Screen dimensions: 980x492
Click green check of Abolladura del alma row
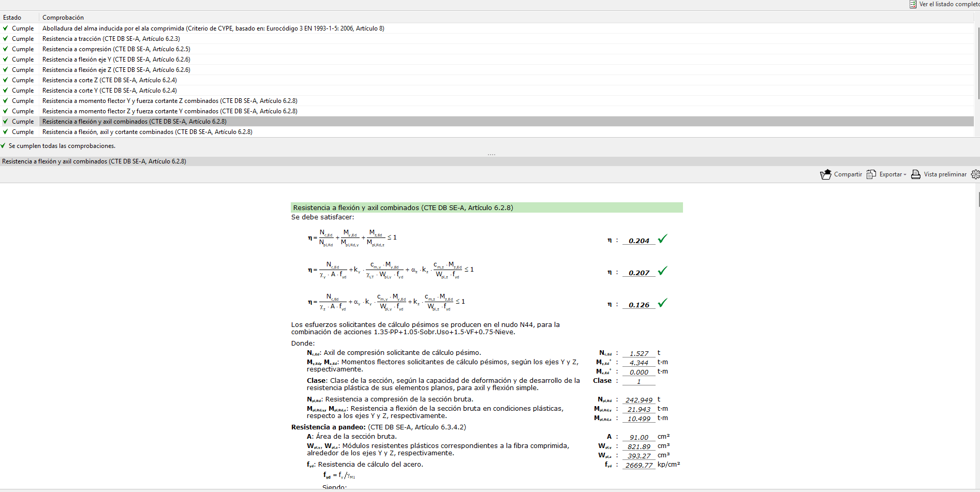pos(6,28)
